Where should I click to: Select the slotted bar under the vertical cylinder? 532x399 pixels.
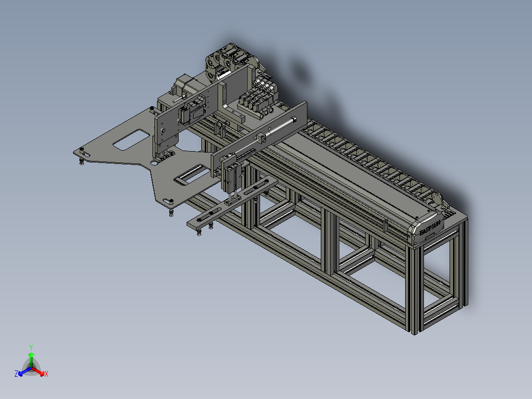(x=232, y=204)
